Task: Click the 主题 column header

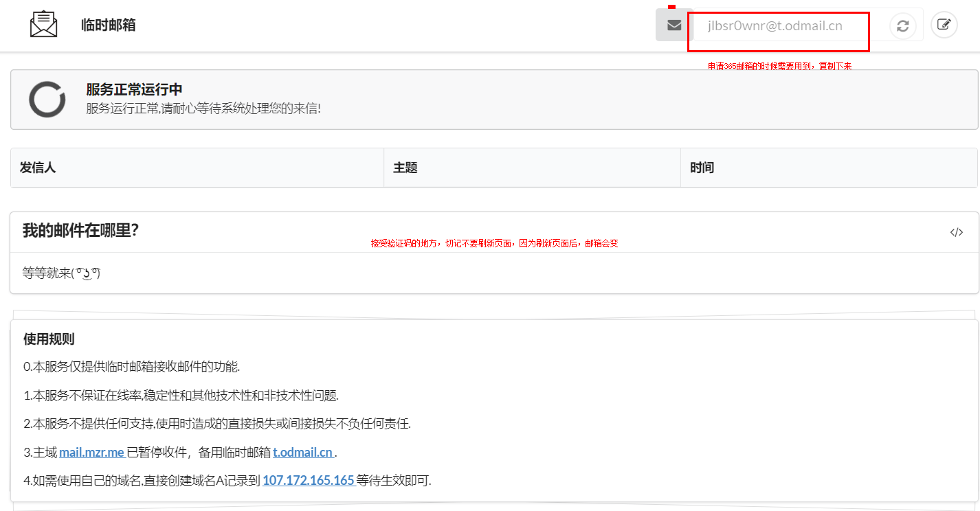Action: tap(405, 168)
